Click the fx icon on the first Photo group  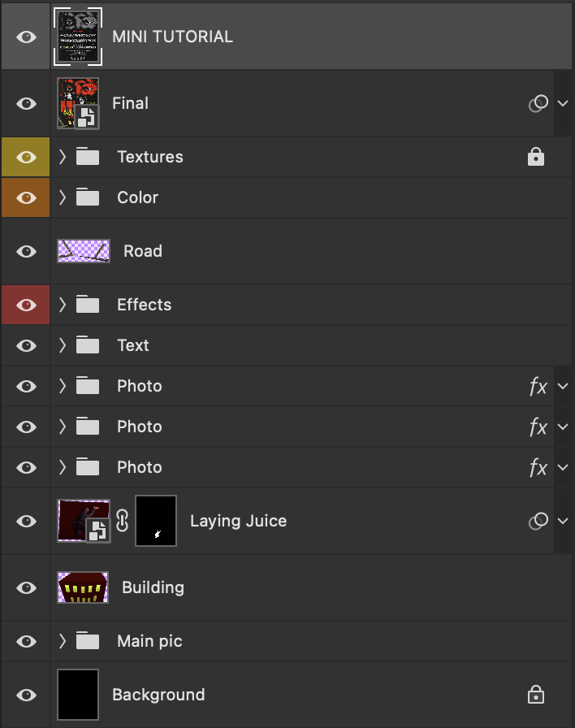coord(538,387)
